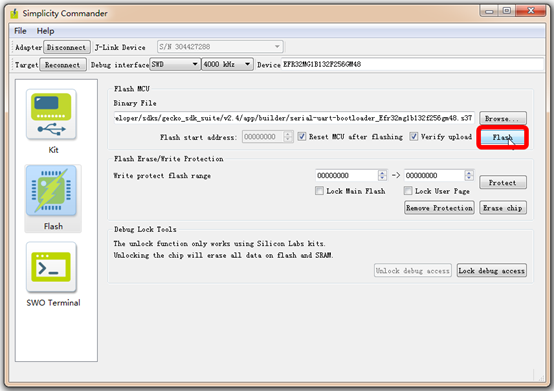The width and height of the screenshot is (554, 391).
Task: Click the Erase chip button
Action: pos(503,208)
